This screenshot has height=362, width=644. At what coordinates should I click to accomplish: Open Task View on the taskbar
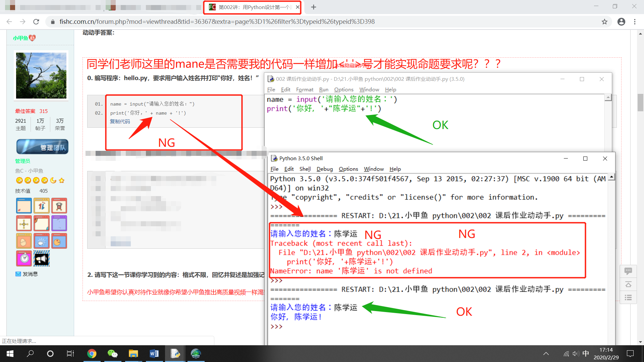(70, 354)
